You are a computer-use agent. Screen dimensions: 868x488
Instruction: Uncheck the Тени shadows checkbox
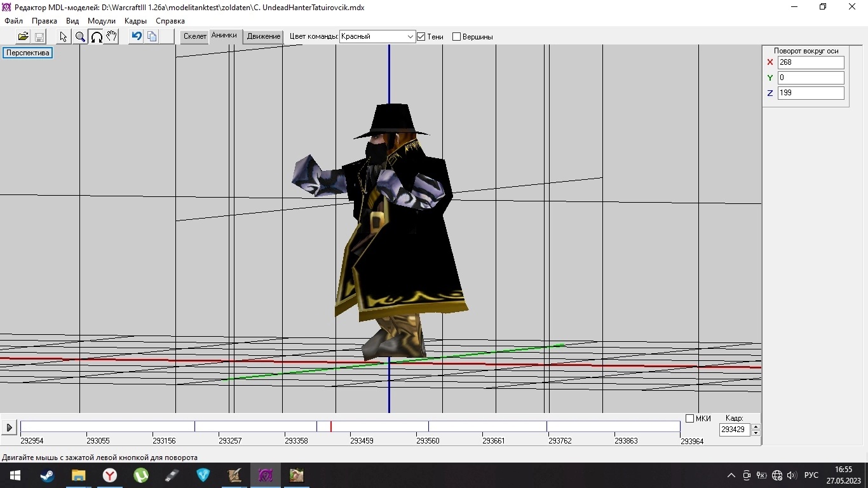click(x=421, y=37)
